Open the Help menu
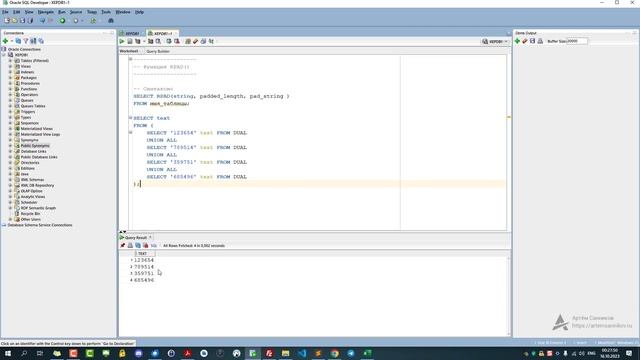The height and width of the screenshot is (360, 640). click(139, 12)
